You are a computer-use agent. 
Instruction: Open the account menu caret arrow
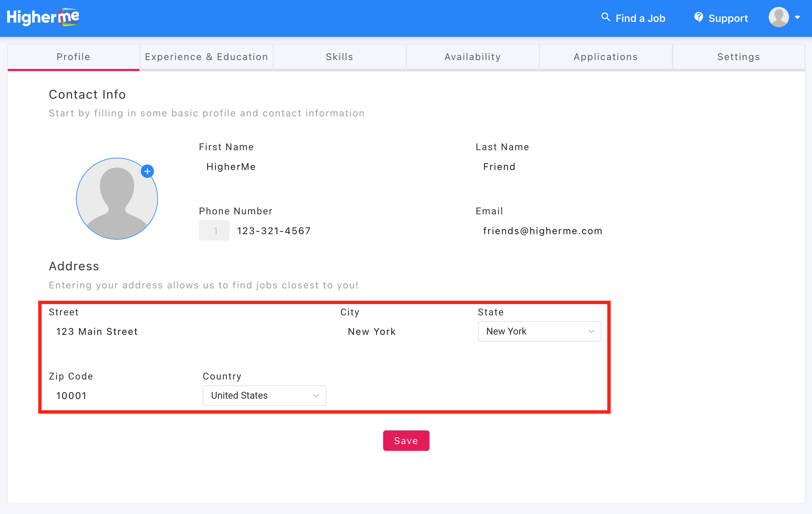pos(797,17)
